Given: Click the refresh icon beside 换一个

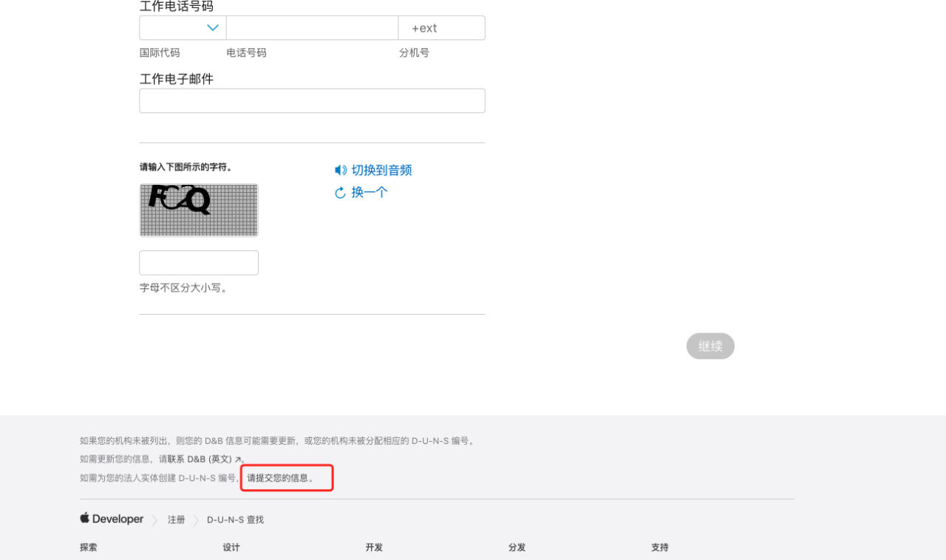Looking at the screenshot, I should tap(340, 193).
